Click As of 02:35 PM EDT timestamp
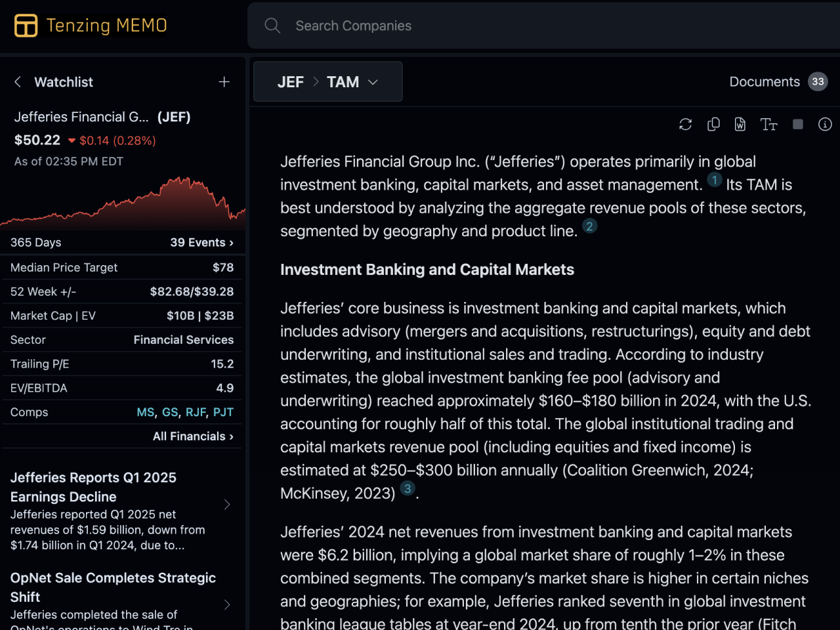Screen dimensions: 840x630 coord(69,161)
